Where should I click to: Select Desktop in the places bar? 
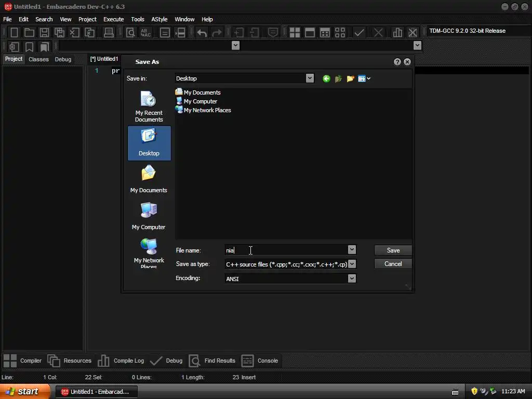[149, 143]
